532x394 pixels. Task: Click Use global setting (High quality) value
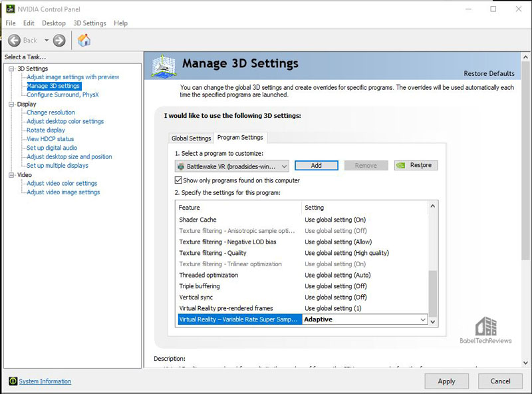pos(346,253)
